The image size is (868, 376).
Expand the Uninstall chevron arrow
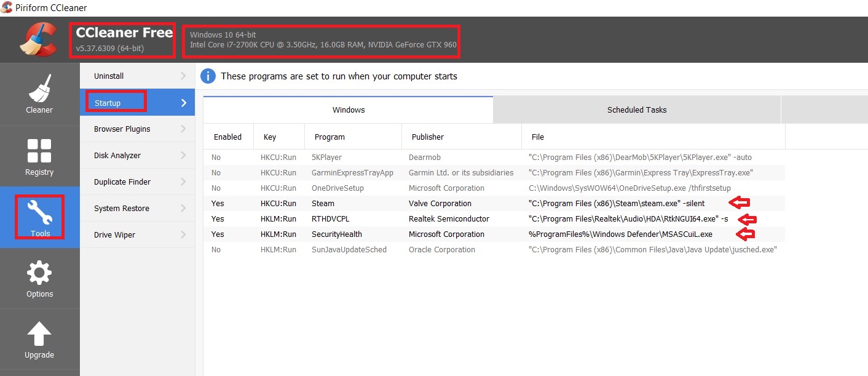(183, 76)
